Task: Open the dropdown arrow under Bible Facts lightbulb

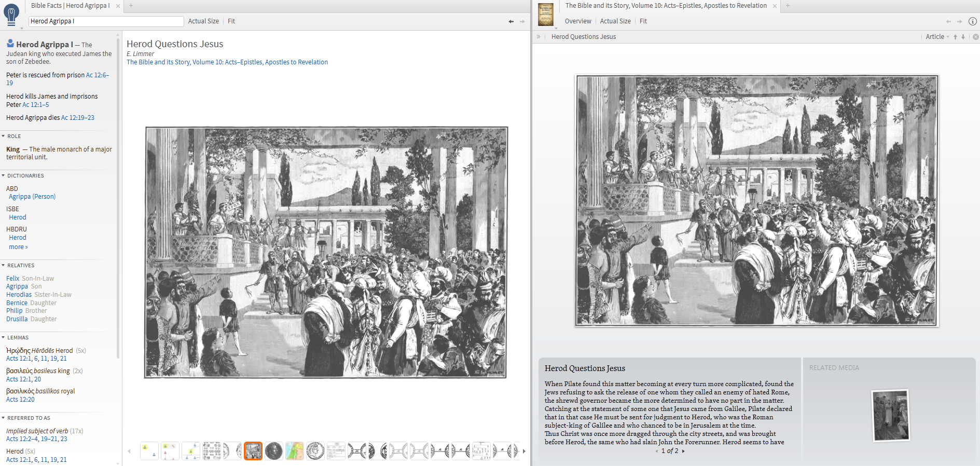Action: pos(21,28)
